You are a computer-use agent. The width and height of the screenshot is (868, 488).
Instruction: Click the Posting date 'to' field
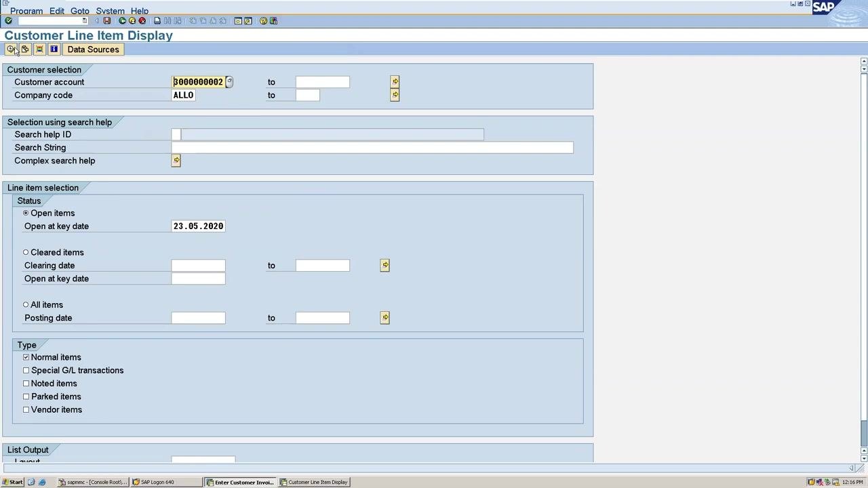(323, 318)
